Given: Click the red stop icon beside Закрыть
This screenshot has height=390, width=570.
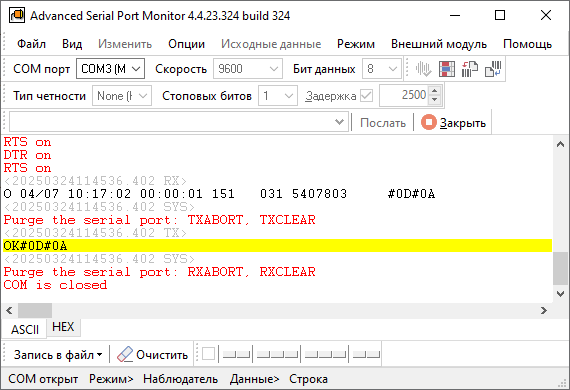Looking at the screenshot, I should 428,122.
